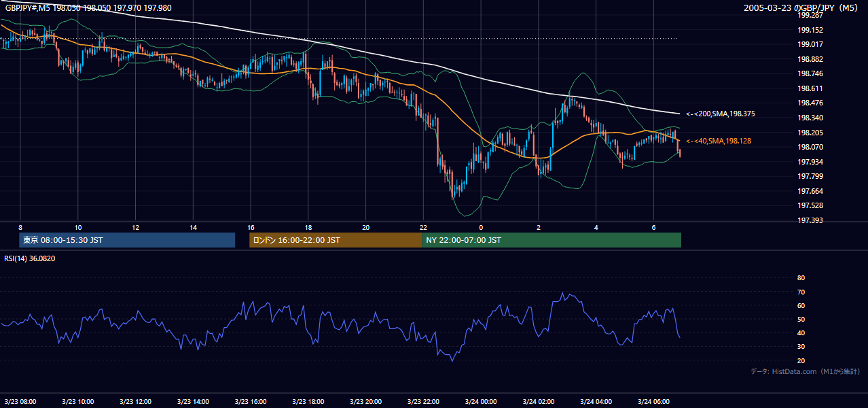Click the 200 SMA 198.375 line label
The width and height of the screenshot is (868, 408).
click(x=721, y=114)
